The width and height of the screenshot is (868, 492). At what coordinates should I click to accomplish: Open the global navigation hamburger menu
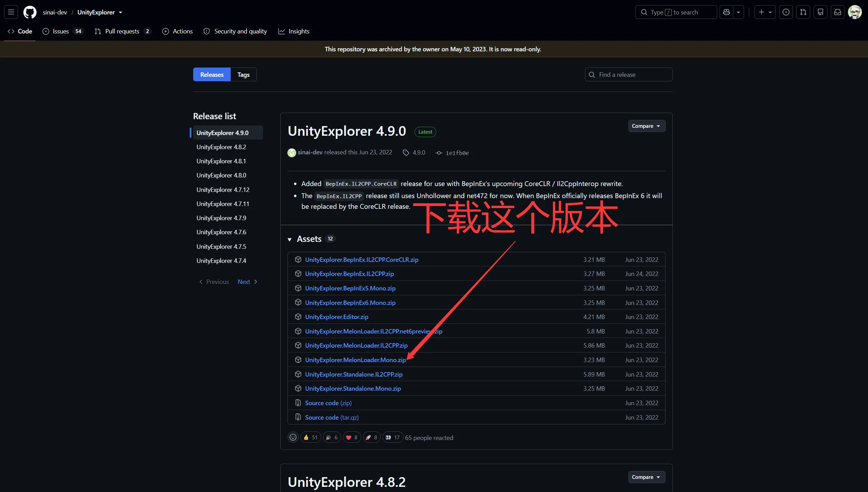point(11,12)
